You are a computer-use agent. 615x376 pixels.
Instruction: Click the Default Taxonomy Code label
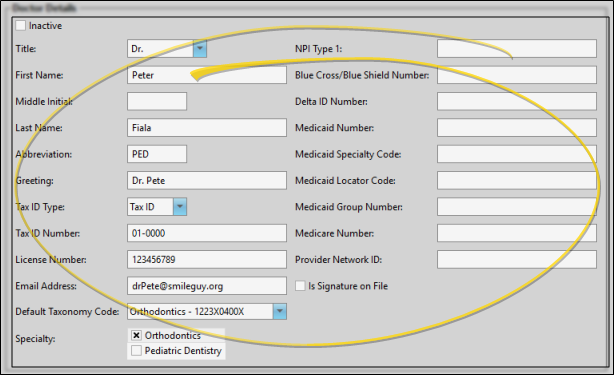coord(67,312)
